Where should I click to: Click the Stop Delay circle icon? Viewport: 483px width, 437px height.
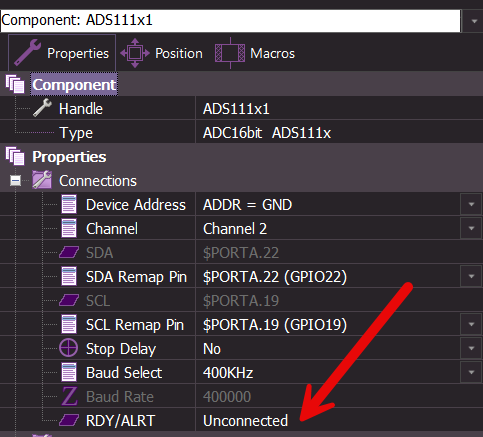[69, 348]
